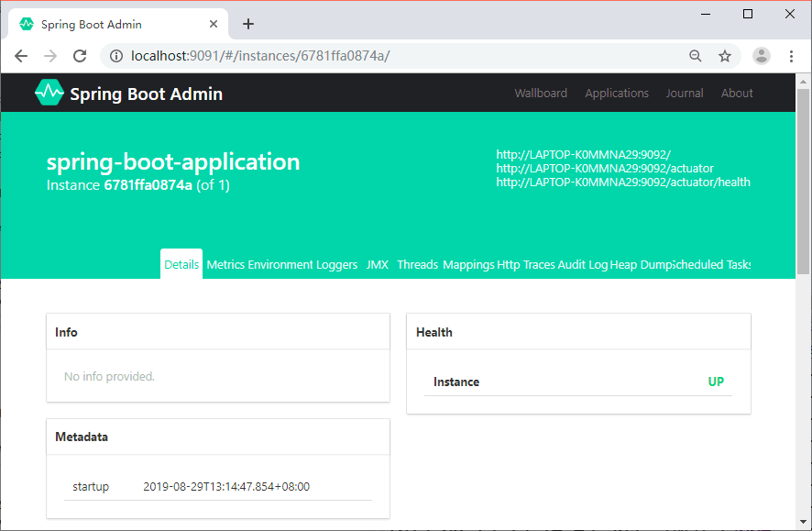Click the browser forward arrow

[50, 56]
